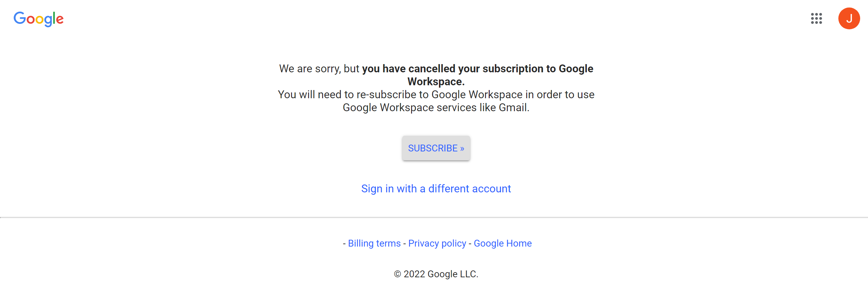Click the © copyright symbol in footer
868x295 pixels.
(x=397, y=274)
